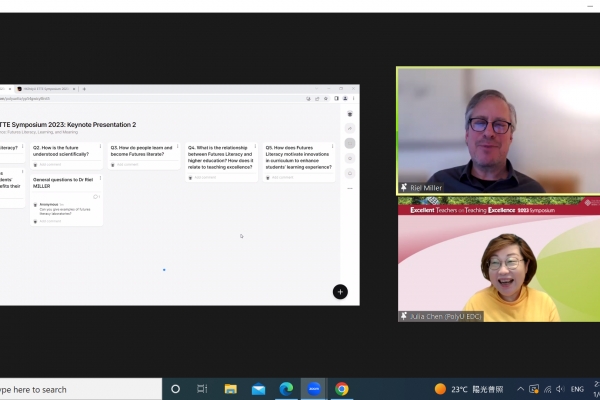Click the ENG language indicator

click(x=577, y=389)
